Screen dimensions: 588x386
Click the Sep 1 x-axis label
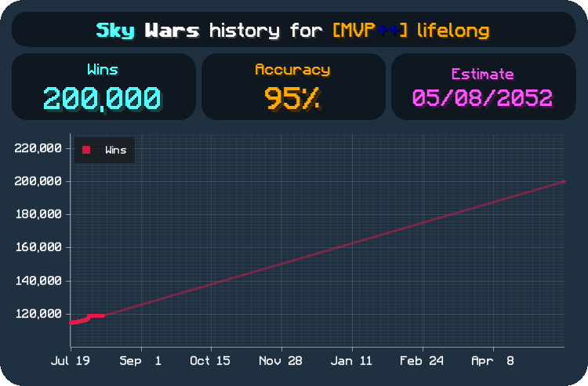[140, 361]
